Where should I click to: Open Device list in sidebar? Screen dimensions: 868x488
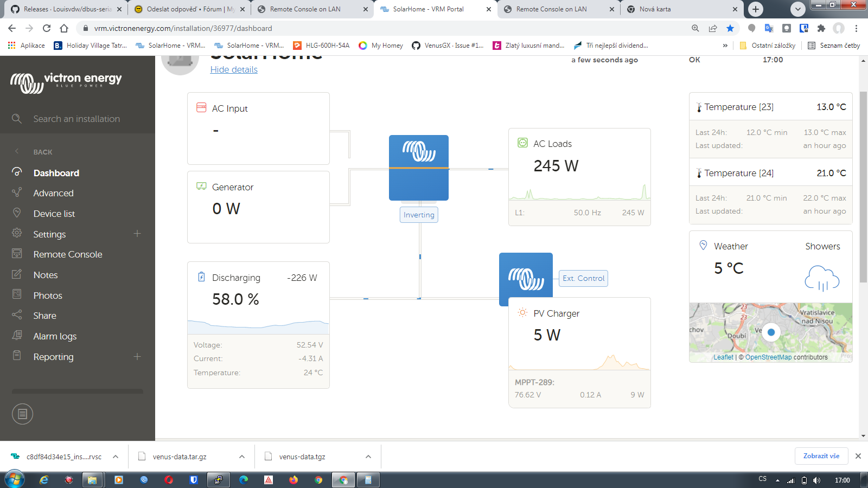coord(54,214)
